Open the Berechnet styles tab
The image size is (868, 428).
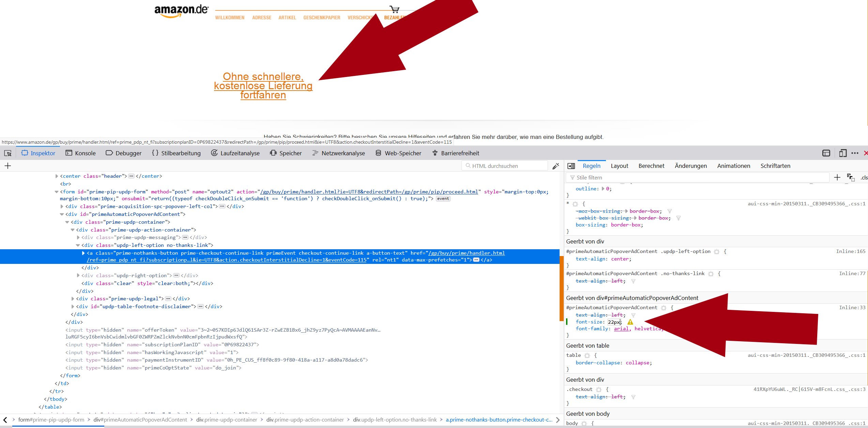[651, 166]
